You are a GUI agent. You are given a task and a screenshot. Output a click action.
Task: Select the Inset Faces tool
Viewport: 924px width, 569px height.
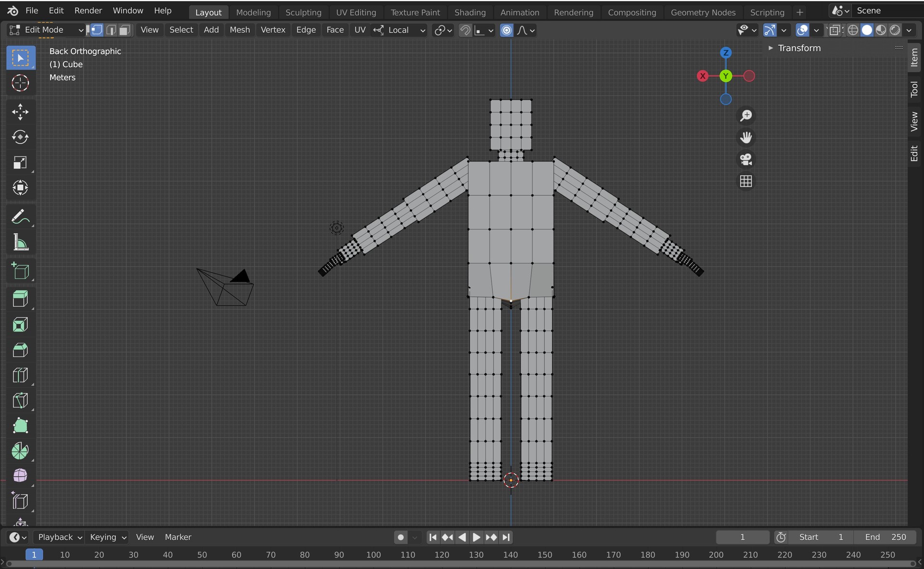20,324
